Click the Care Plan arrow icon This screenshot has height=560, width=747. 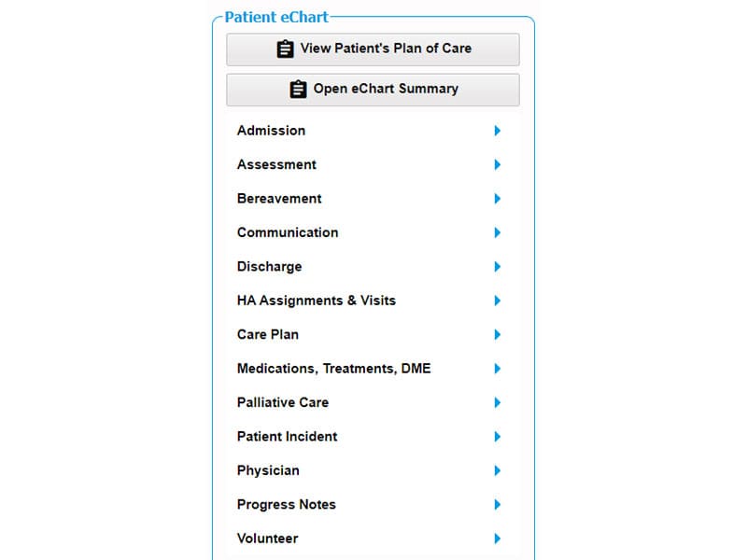tap(497, 334)
